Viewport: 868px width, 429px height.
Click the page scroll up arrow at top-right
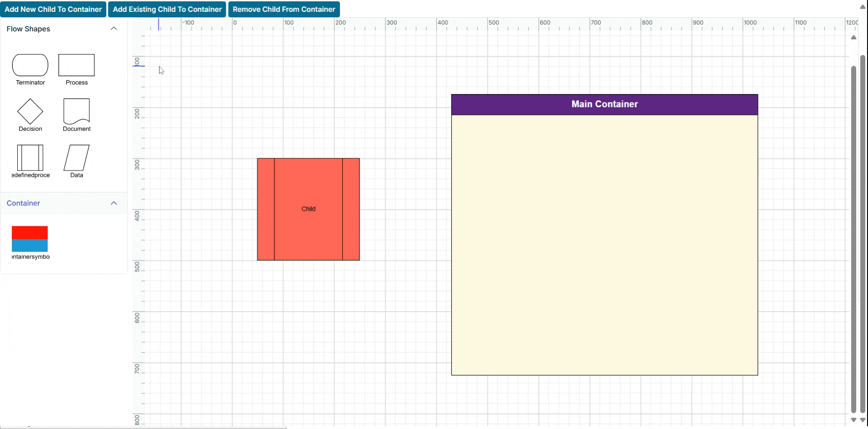(863, 7)
